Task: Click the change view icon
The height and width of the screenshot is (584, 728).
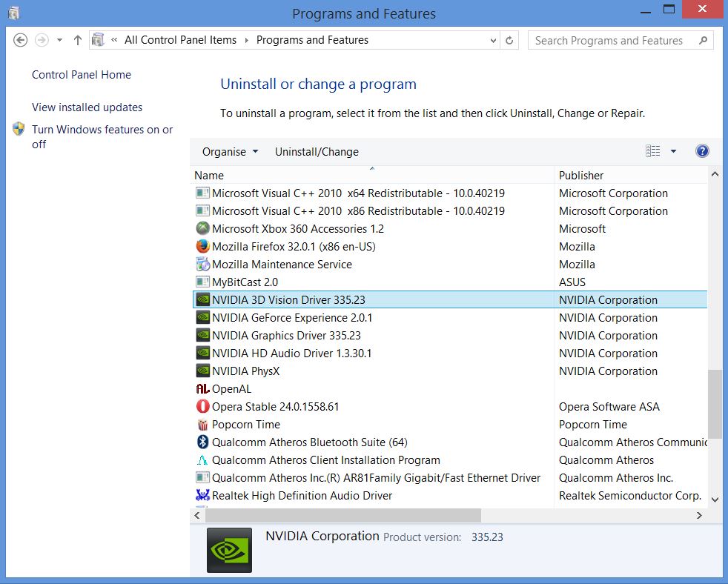Action: click(x=653, y=151)
